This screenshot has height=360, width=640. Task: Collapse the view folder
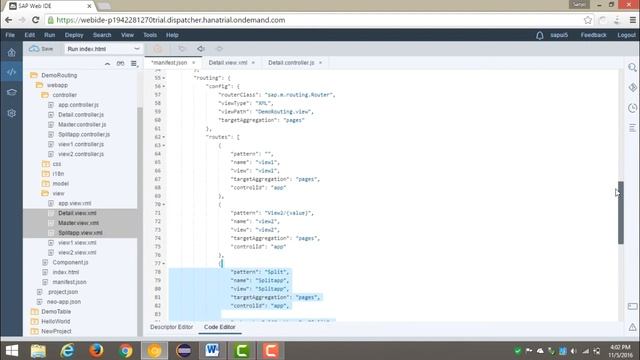click(45, 193)
